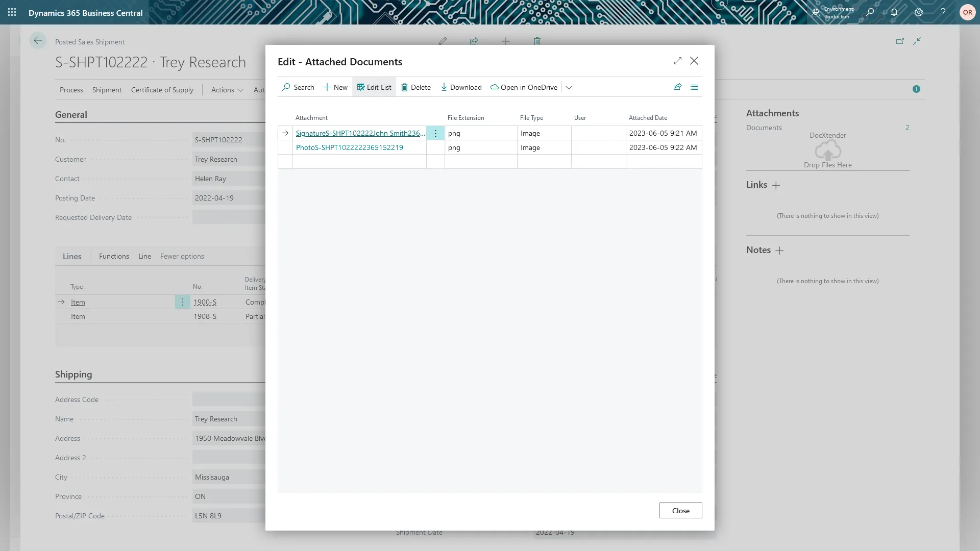Expand more actions chevron after OneDrive
This screenshot has width=980, height=551.
tap(569, 87)
